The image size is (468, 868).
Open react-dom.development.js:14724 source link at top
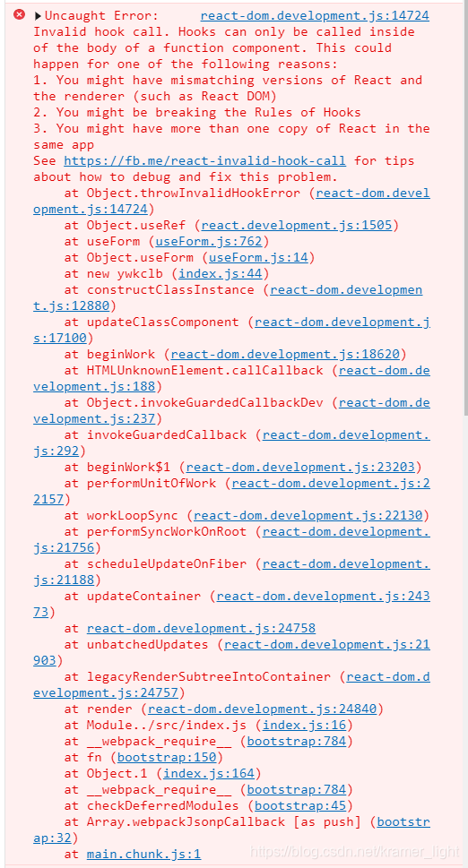pyautogui.click(x=315, y=16)
